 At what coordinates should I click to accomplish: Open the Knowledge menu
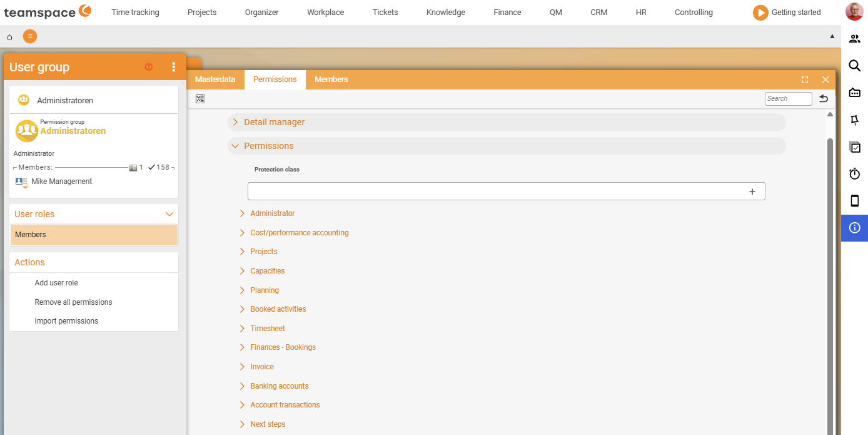tap(446, 13)
